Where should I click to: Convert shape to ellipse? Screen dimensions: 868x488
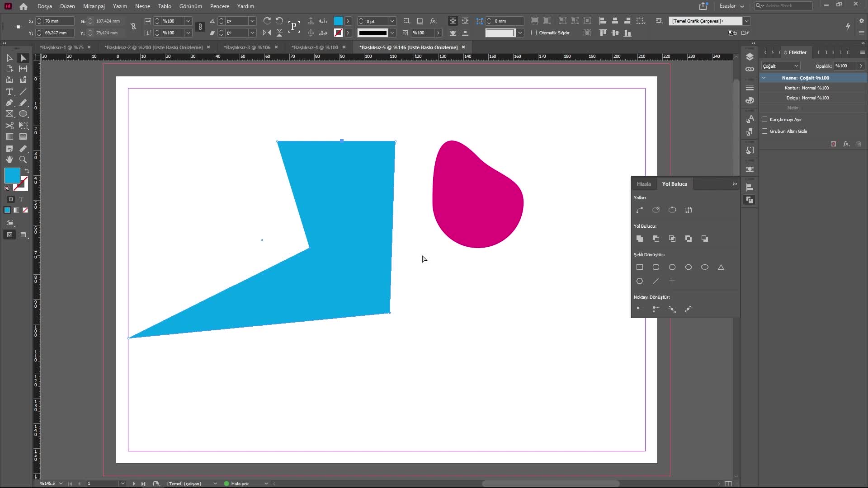[705, 267]
